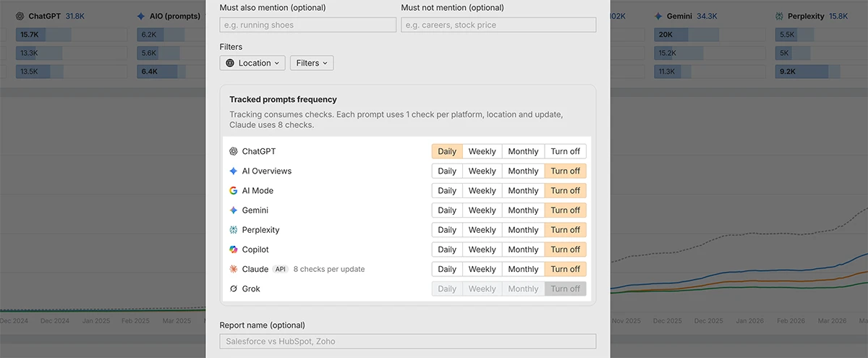
Task: Click the AI Overviews sparkle icon
Action: click(x=234, y=171)
